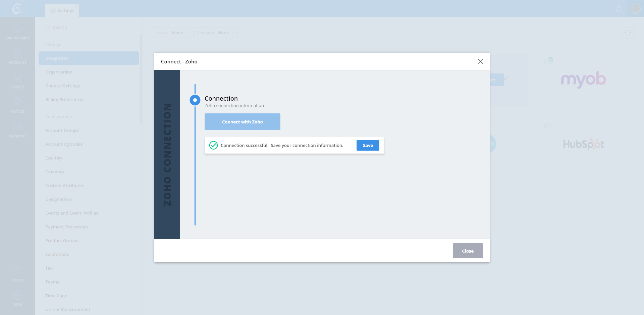Viewport: 644px width, 315px height.
Task: Switch to the Settings tab
Action: [x=62, y=10]
